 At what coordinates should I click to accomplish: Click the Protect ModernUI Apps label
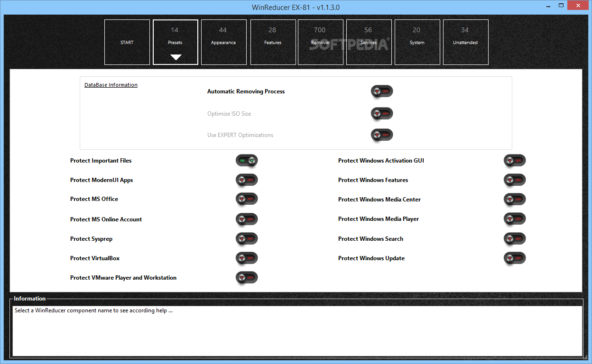pos(102,180)
